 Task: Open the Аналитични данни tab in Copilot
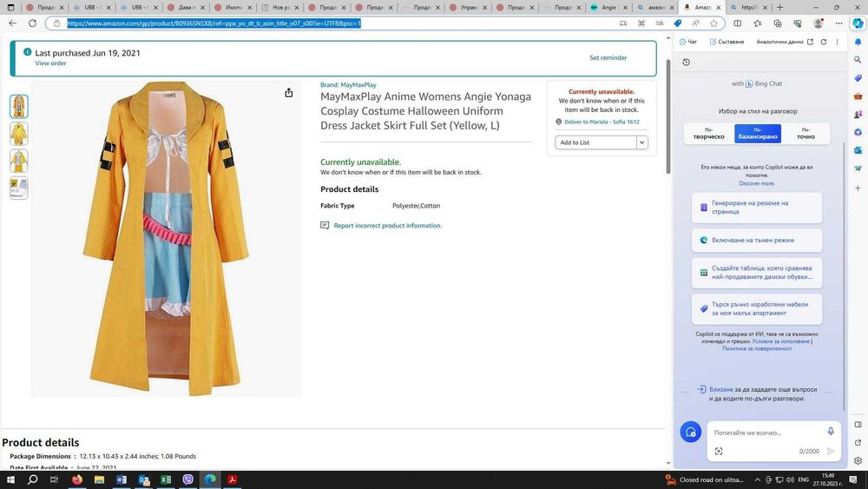(780, 42)
